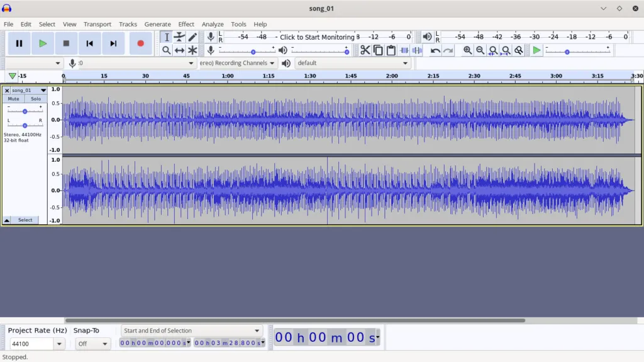
Task: Solo the song_01 track
Action: [x=36, y=99]
